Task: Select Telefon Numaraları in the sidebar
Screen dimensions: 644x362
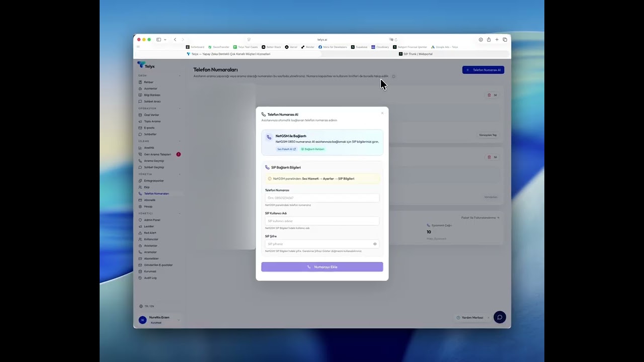Action: pos(156,194)
